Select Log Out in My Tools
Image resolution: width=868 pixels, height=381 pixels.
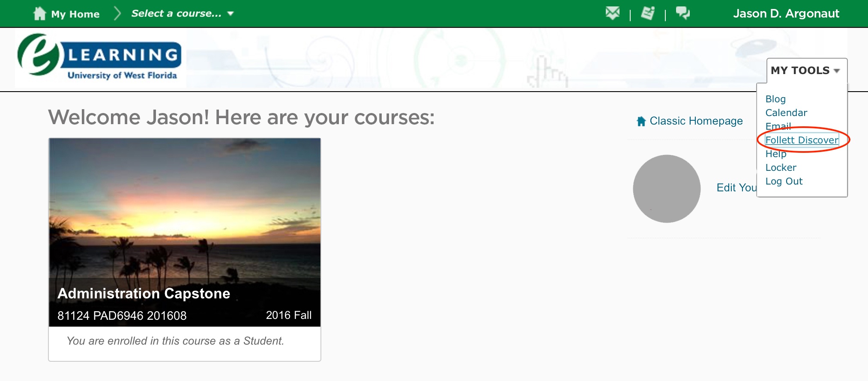point(784,181)
